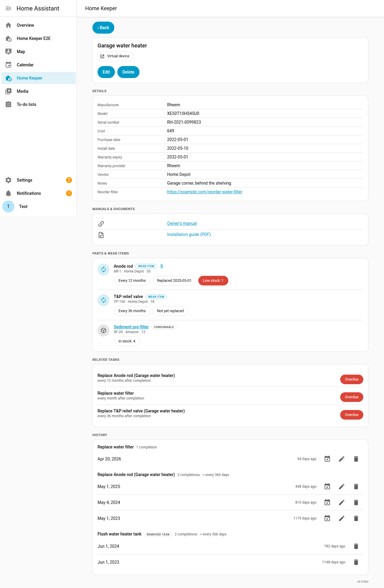Image resolution: width=384 pixels, height=588 pixels.
Task: Delete the Garage water heater asset
Action: pyautogui.click(x=128, y=72)
